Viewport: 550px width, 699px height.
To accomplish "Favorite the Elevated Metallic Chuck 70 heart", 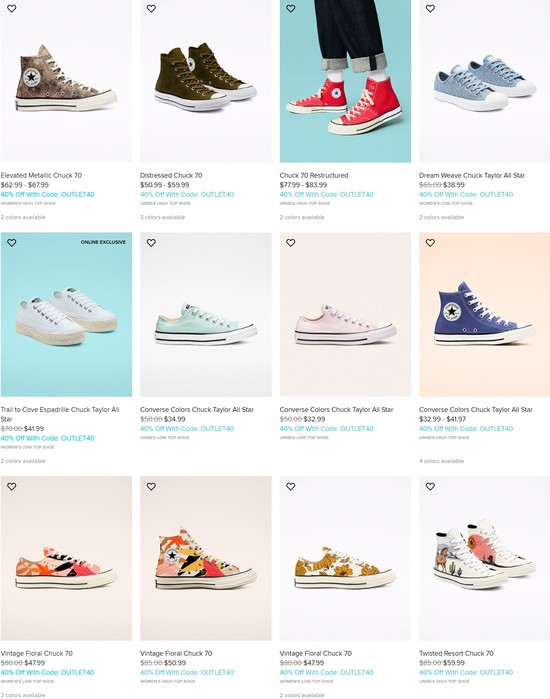I will [12, 8].
